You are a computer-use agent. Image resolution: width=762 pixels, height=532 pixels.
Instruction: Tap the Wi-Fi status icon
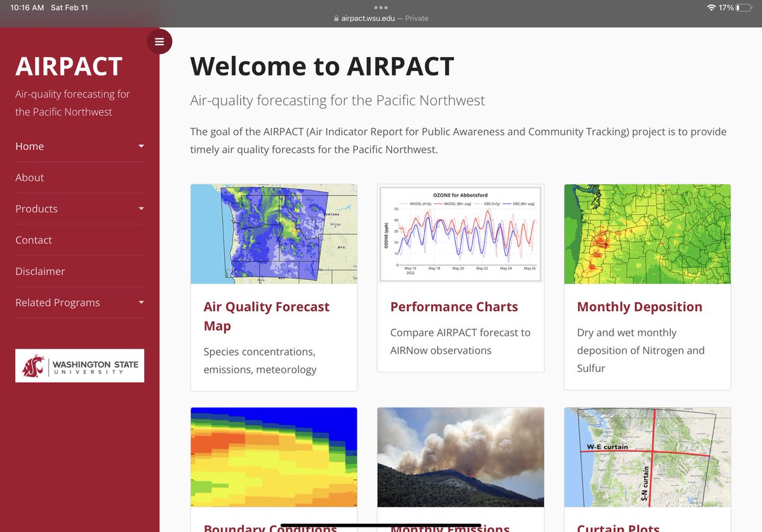711,8
